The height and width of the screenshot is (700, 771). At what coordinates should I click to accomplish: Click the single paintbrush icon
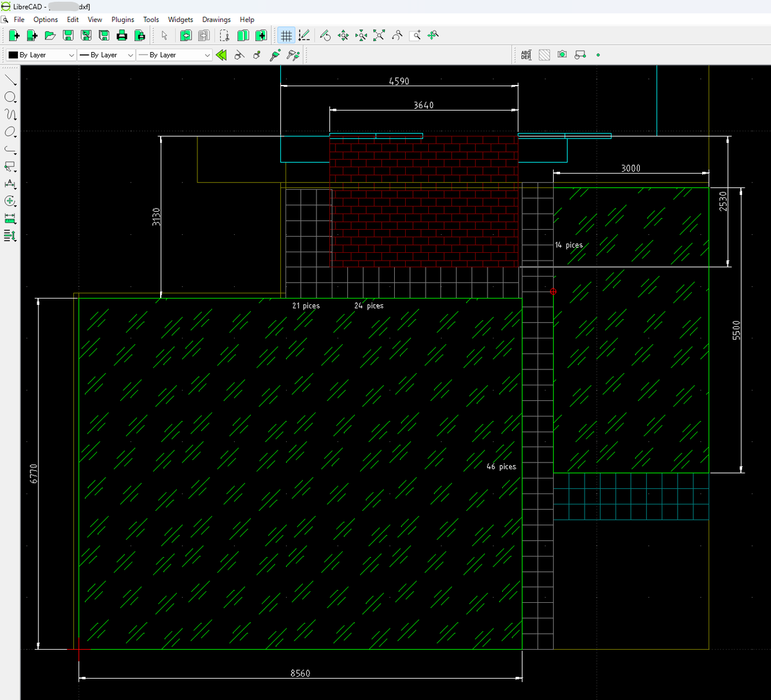pyautogui.click(x=275, y=55)
